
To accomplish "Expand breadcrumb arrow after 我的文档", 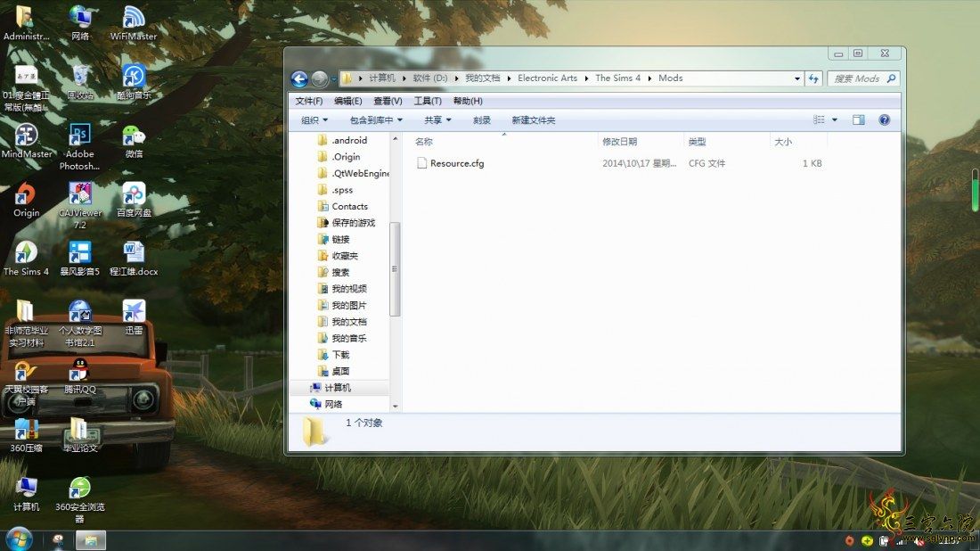I will [x=509, y=78].
